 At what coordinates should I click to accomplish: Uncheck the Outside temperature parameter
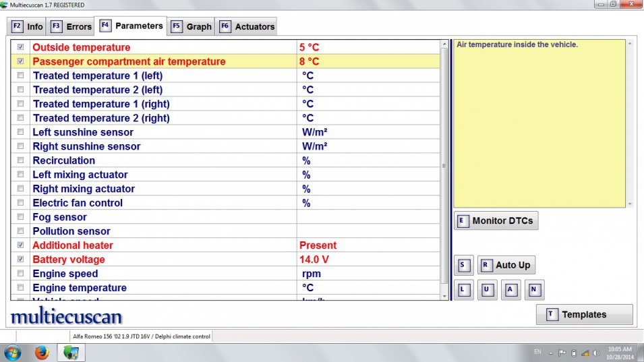coord(20,47)
